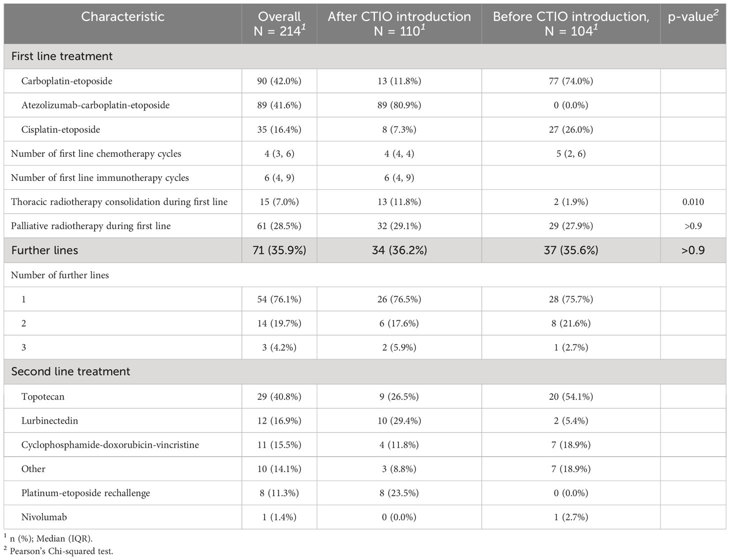This screenshot has height=560, width=730.
Task: Select the 'First line treatment' section row
Action: (x=365, y=56)
